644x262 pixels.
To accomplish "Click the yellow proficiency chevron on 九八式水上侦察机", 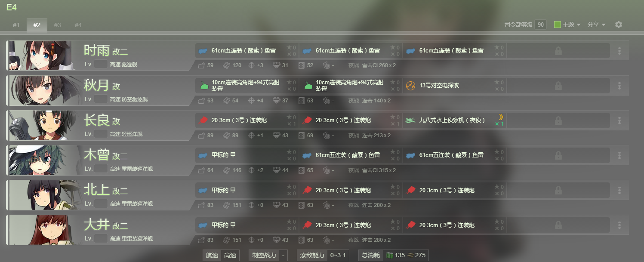I will pyautogui.click(x=501, y=117).
